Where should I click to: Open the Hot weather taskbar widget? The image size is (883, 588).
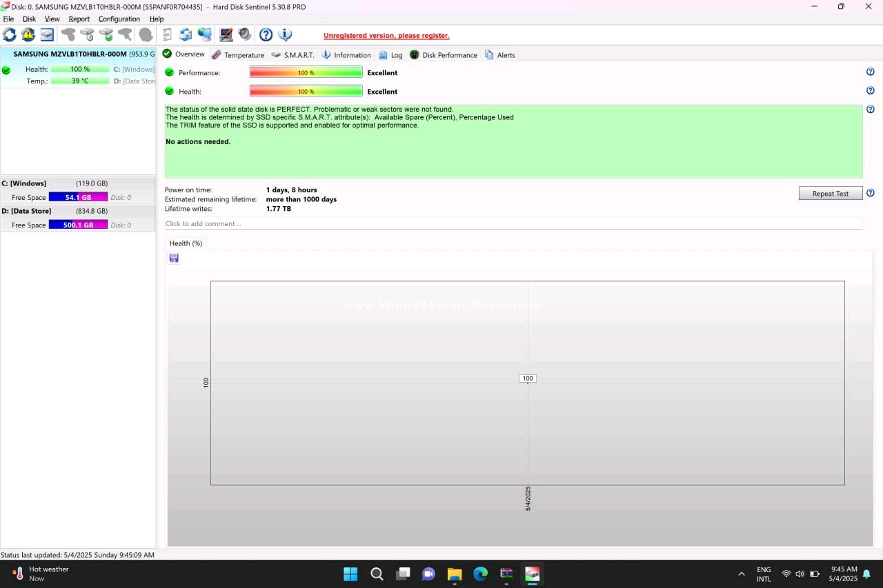click(41, 574)
